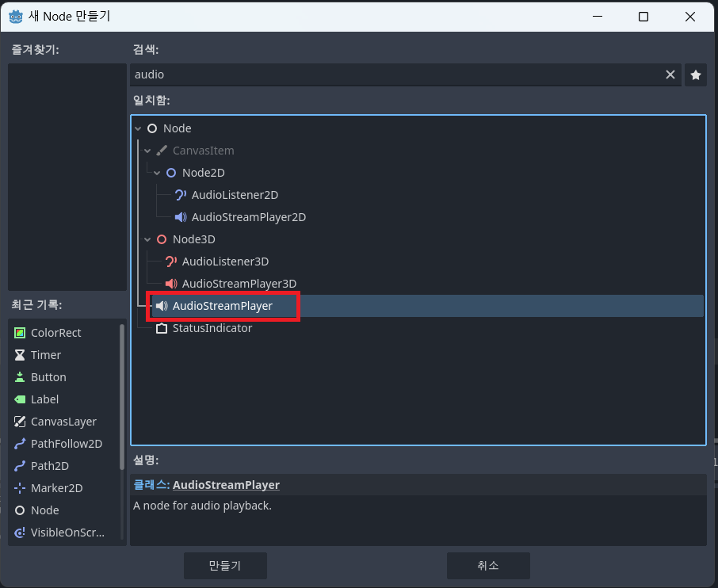Collapse the Node2D branch

coord(157,173)
